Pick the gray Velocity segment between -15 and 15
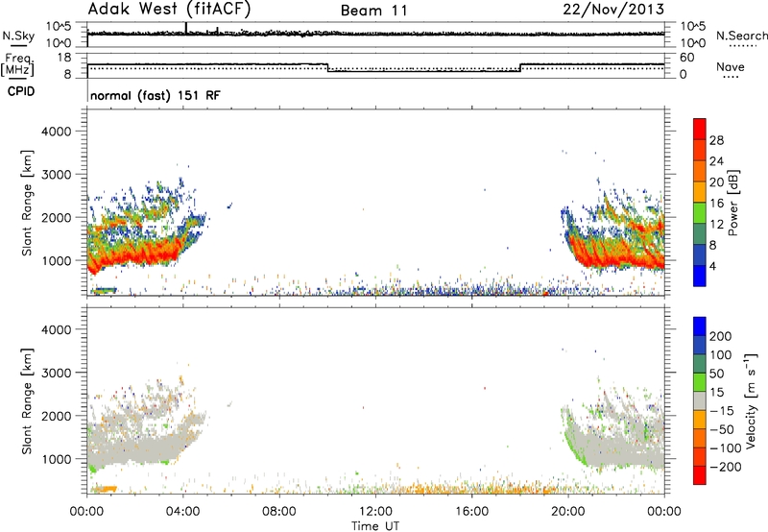 (700, 400)
